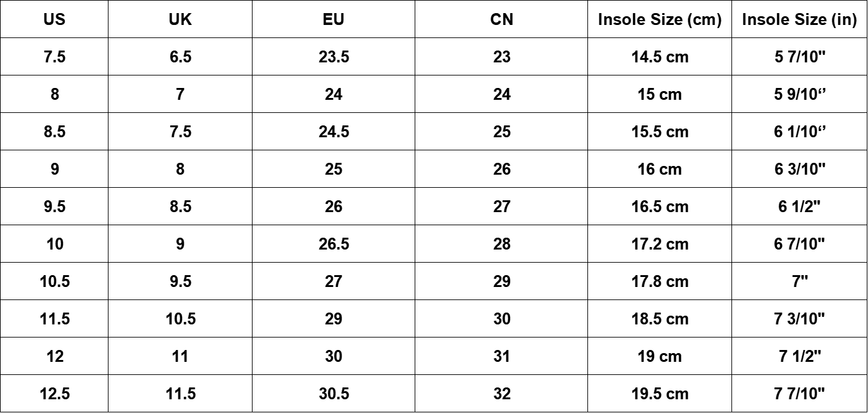The width and height of the screenshot is (868, 413).
Task: Click the CN column header
Action: [x=502, y=19]
